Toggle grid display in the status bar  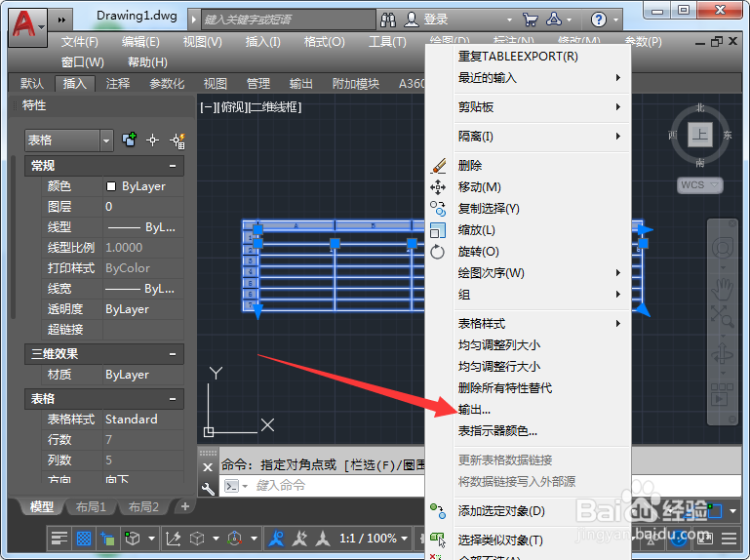click(x=84, y=539)
